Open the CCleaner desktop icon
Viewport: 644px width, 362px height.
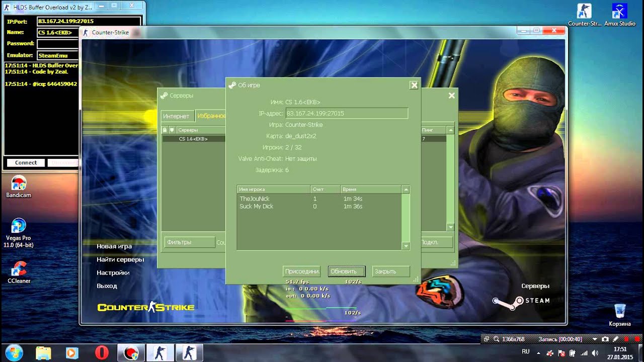(x=19, y=273)
